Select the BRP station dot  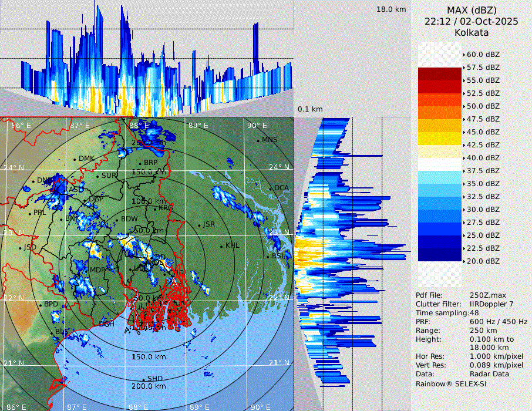pyautogui.click(x=140, y=163)
